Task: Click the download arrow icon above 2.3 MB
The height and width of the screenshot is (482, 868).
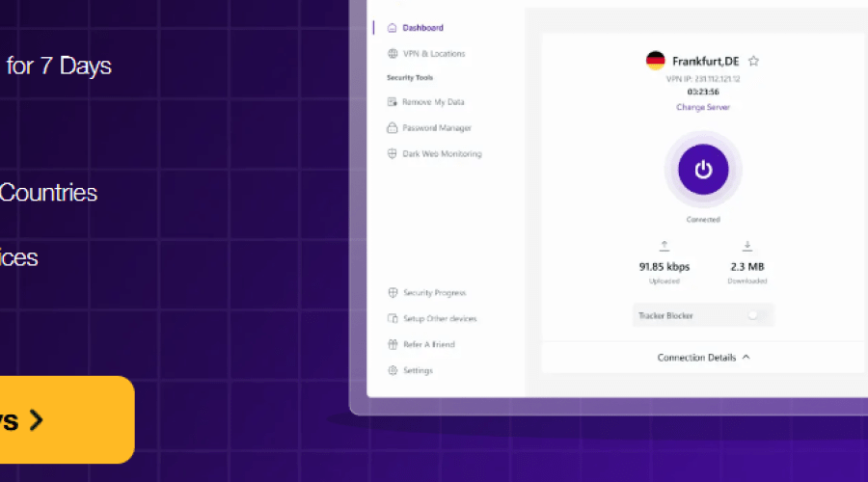Action: tap(747, 247)
